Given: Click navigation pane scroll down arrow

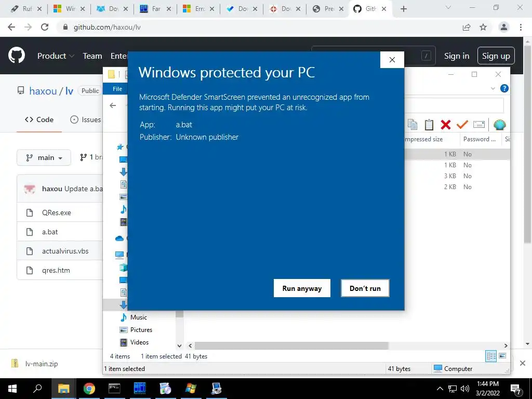Looking at the screenshot, I should coord(179,345).
